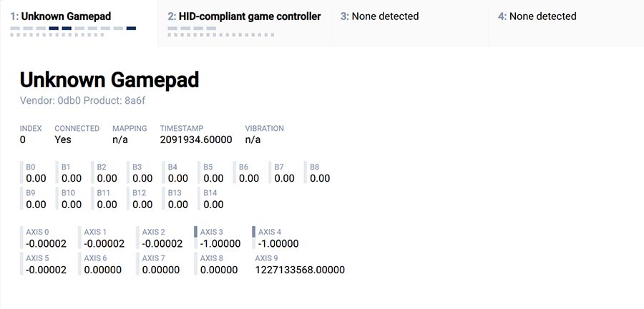Click the B14 button indicator
The image size is (644, 309).
(213, 199)
